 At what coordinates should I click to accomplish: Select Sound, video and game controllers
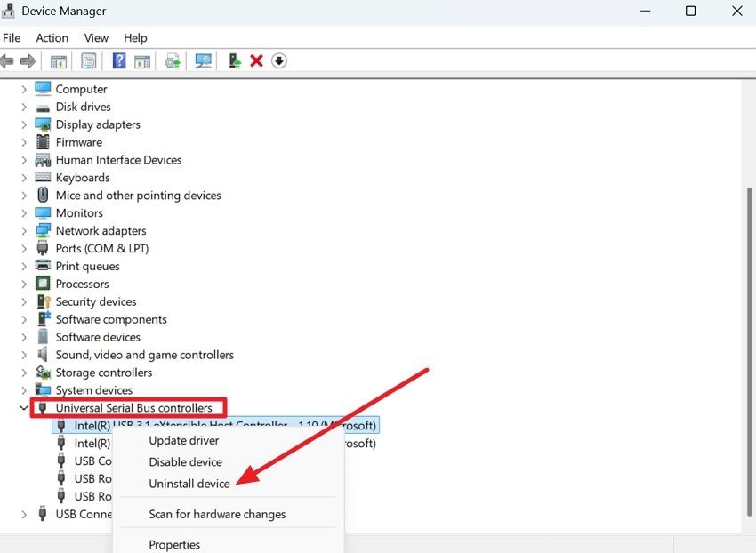click(x=145, y=355)
